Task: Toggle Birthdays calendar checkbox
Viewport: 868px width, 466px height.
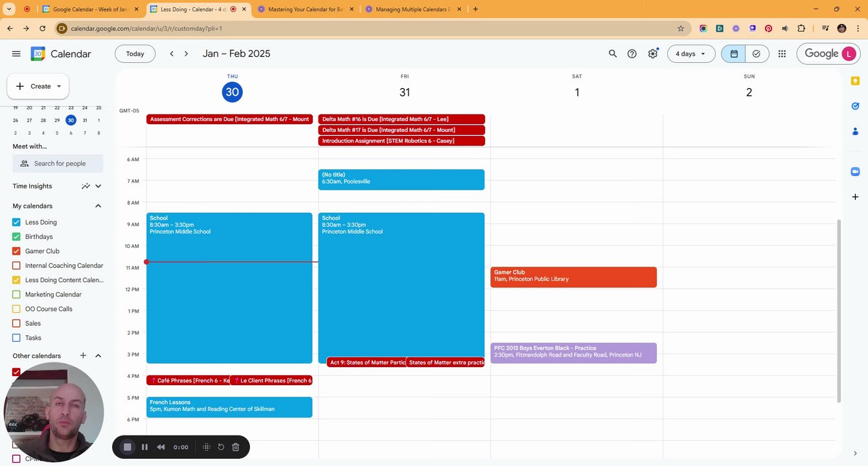Action: [17, 237]
